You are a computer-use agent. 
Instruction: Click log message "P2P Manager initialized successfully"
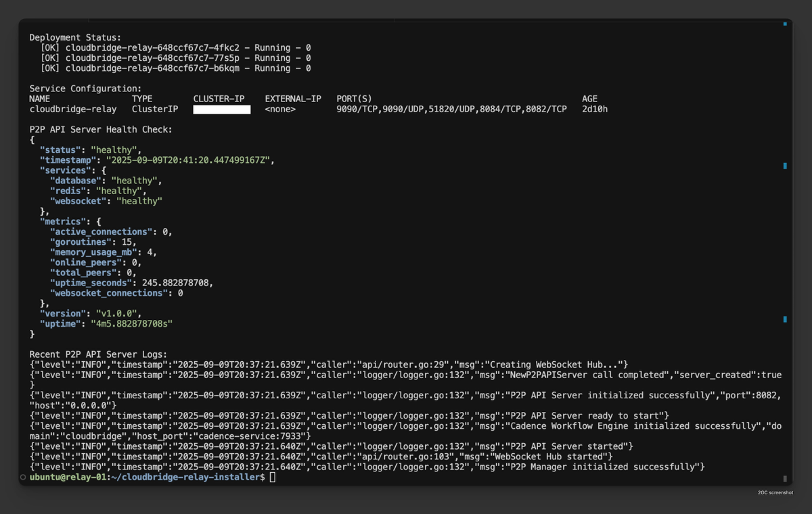pyautogui.click(x=604, y=467)
